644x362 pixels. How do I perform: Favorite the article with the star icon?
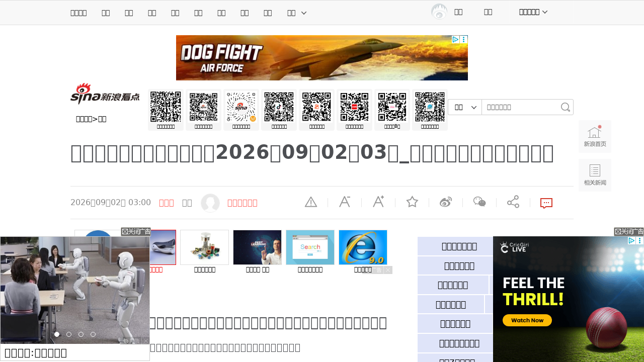coord(412,202)
